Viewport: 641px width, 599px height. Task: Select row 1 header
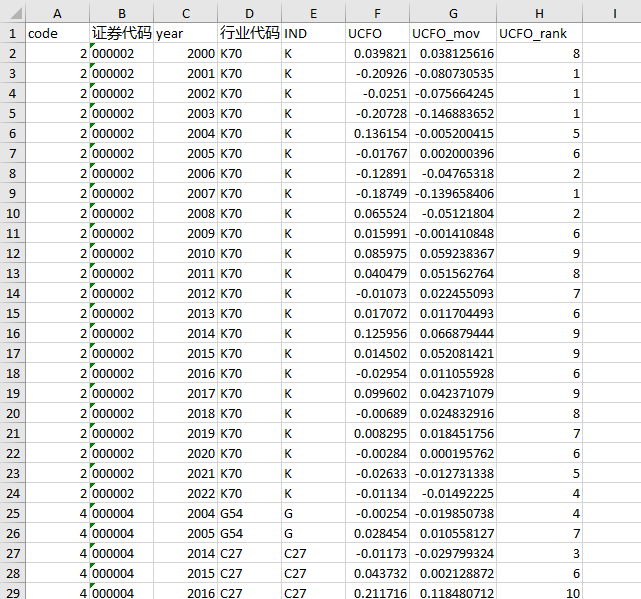13,33
